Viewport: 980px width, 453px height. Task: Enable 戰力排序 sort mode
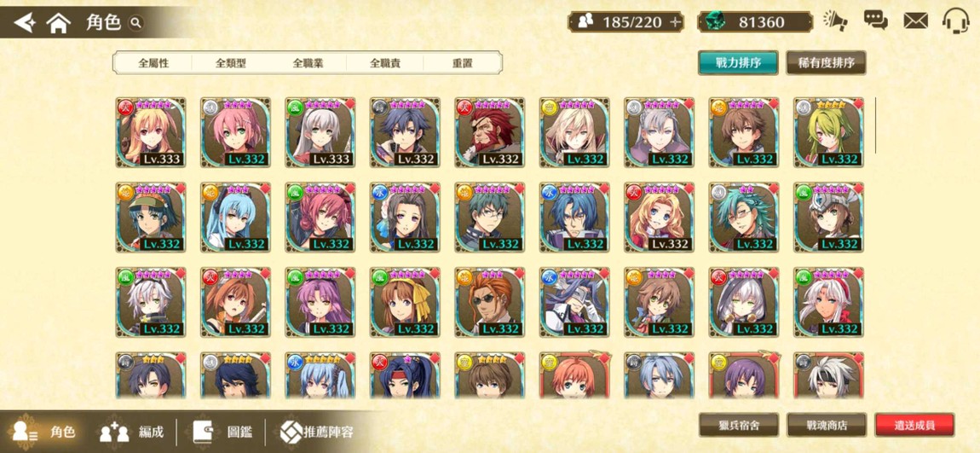pos(738,62)
